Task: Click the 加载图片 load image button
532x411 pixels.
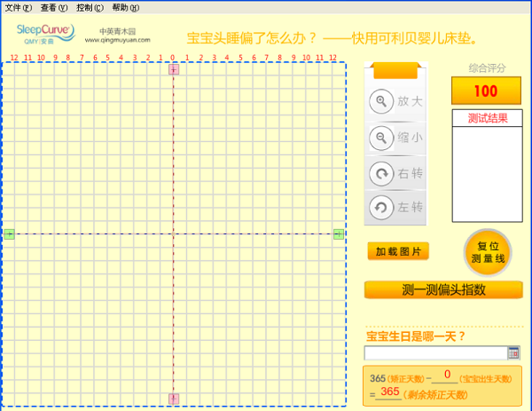Action: [x=398, y=251]
